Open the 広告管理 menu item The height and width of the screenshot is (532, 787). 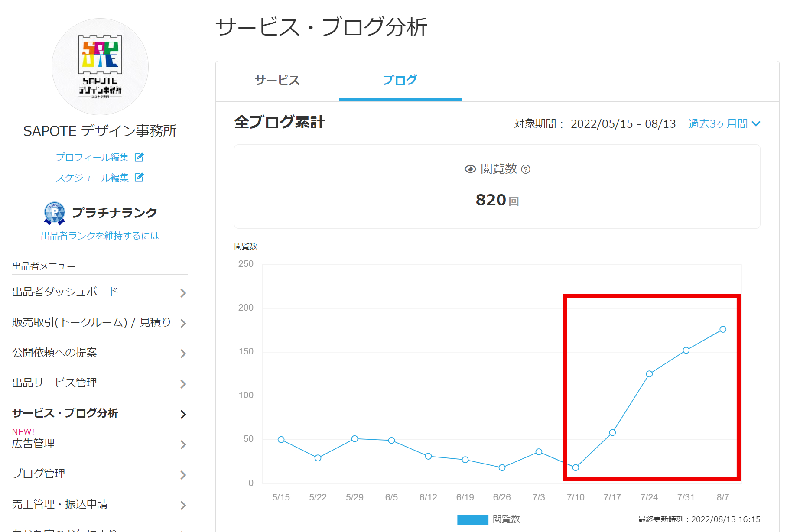click(33, 444)
